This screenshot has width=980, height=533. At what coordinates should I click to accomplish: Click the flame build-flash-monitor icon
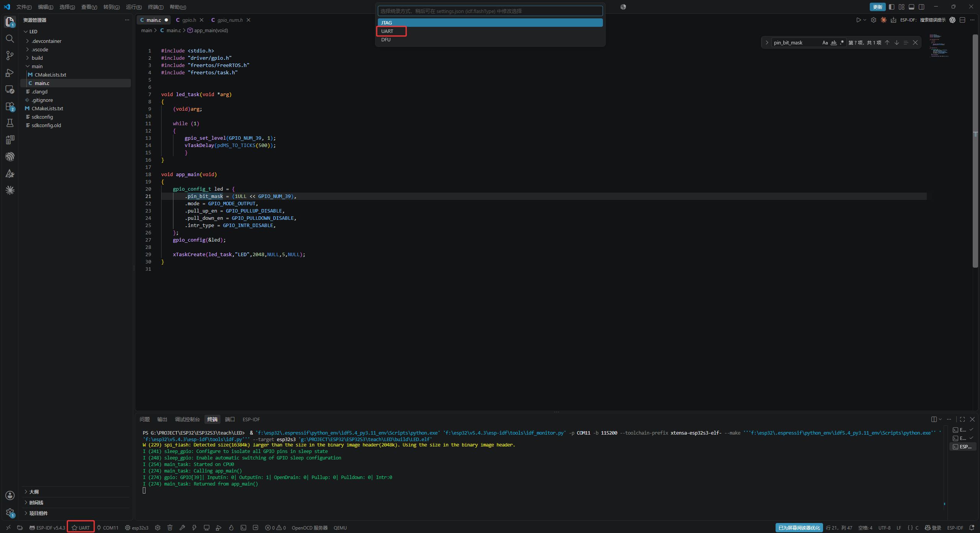tap(231, 528)
